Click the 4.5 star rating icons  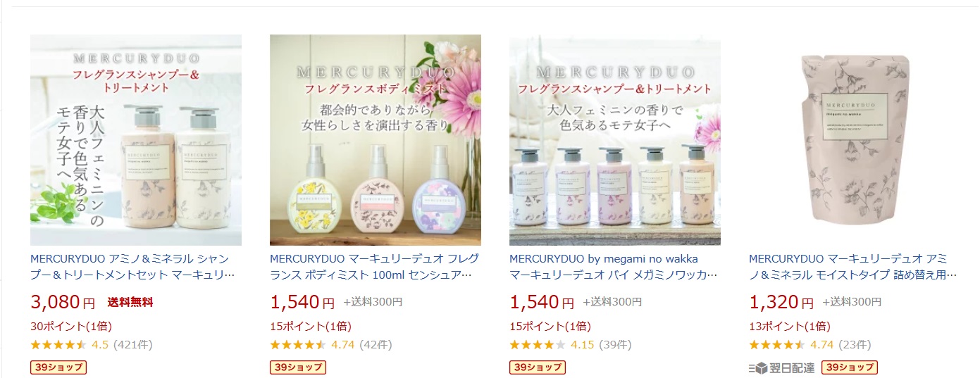[x=58, y=345]
